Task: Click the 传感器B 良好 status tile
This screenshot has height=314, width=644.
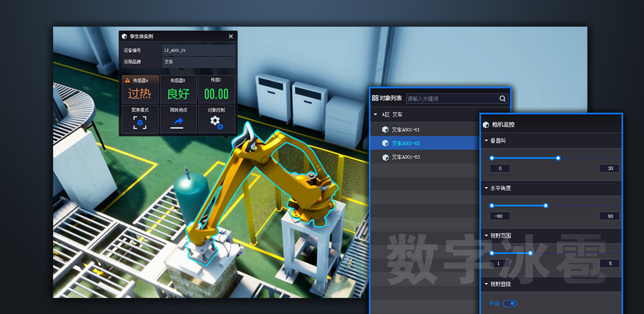Action: coord(178,90)
